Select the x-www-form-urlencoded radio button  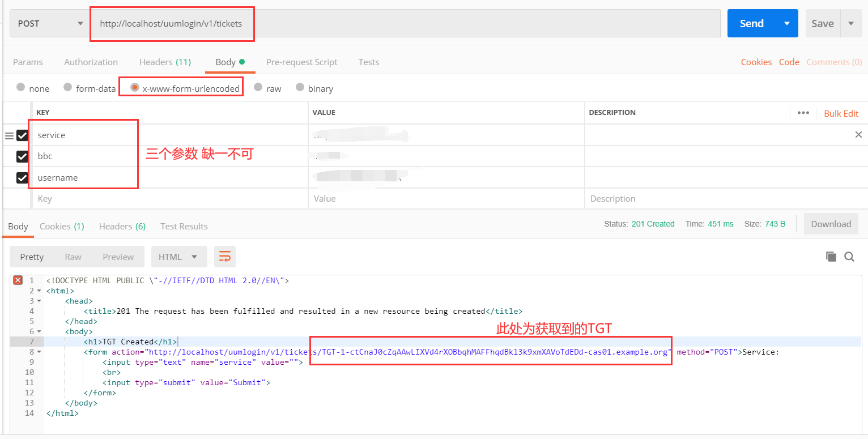135,87
